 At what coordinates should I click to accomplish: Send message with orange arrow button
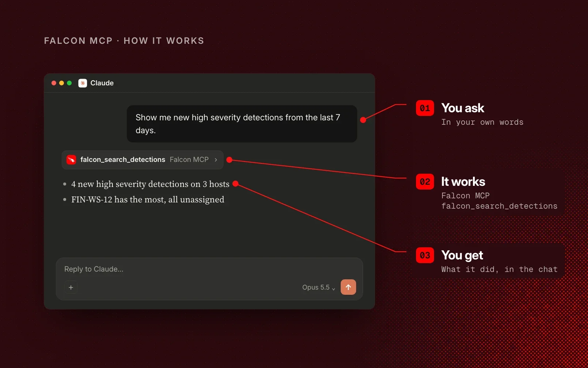348,287
